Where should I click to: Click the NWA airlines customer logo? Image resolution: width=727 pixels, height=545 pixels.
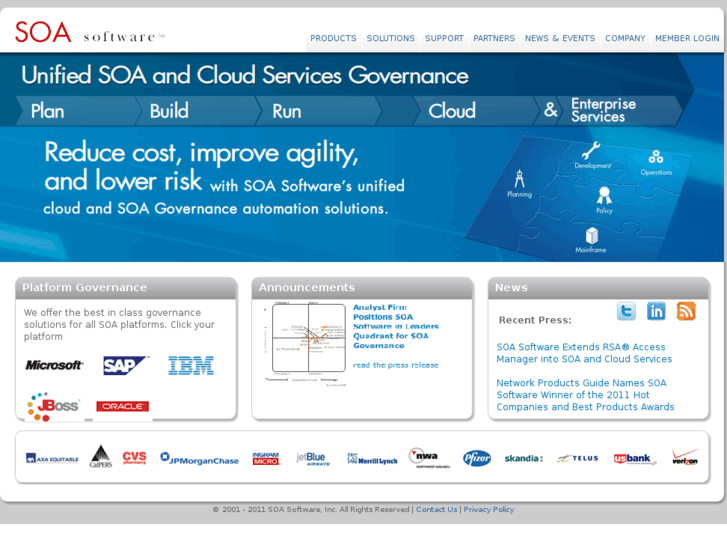pos(428,458)
